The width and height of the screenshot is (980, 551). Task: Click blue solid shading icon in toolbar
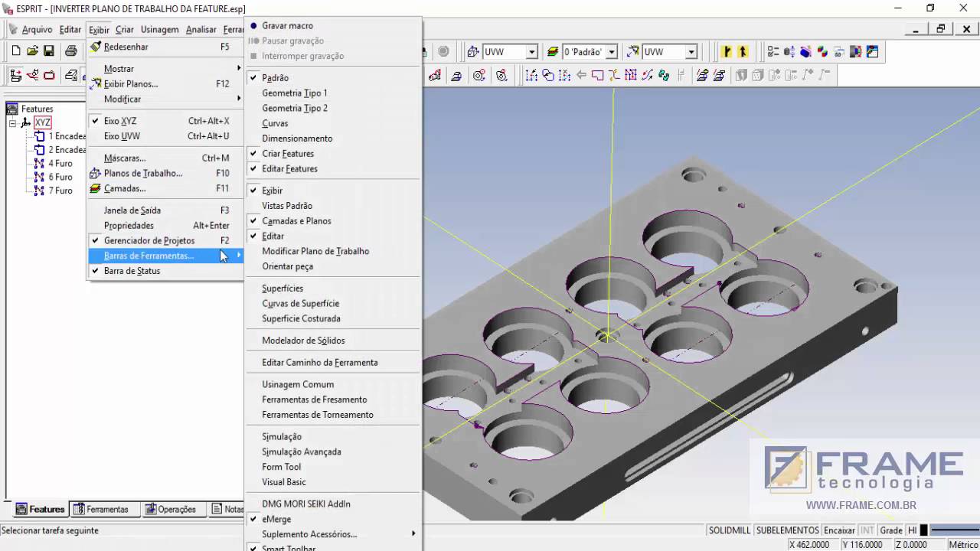[805, 51]
